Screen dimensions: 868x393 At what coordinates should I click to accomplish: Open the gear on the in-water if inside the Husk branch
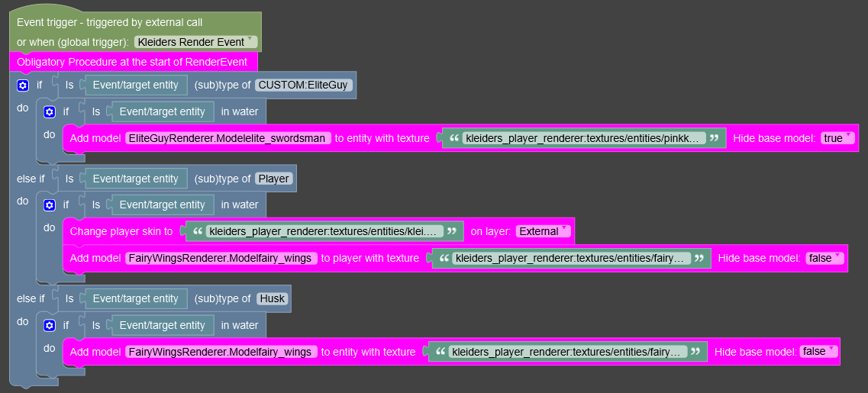[x=50, y=326]
